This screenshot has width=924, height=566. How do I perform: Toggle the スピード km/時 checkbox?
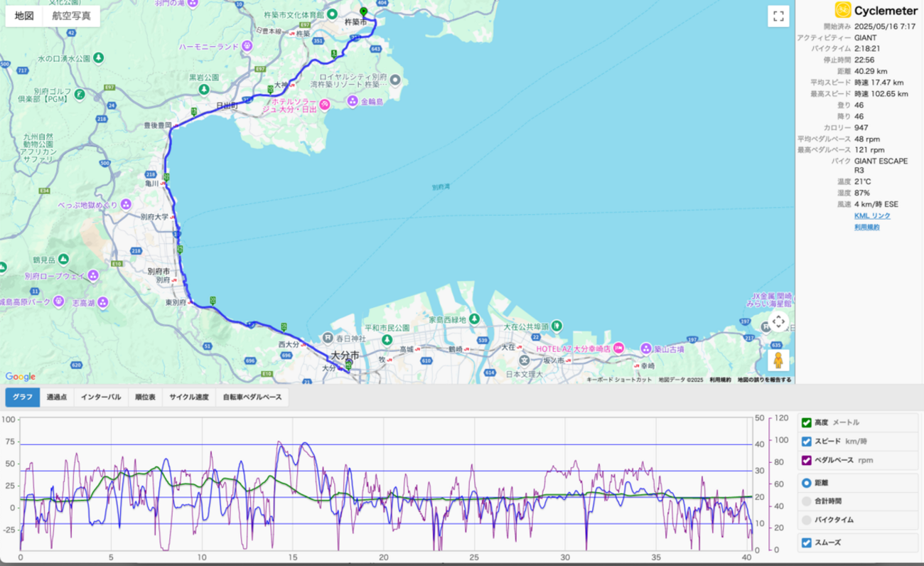click(807, 442)
